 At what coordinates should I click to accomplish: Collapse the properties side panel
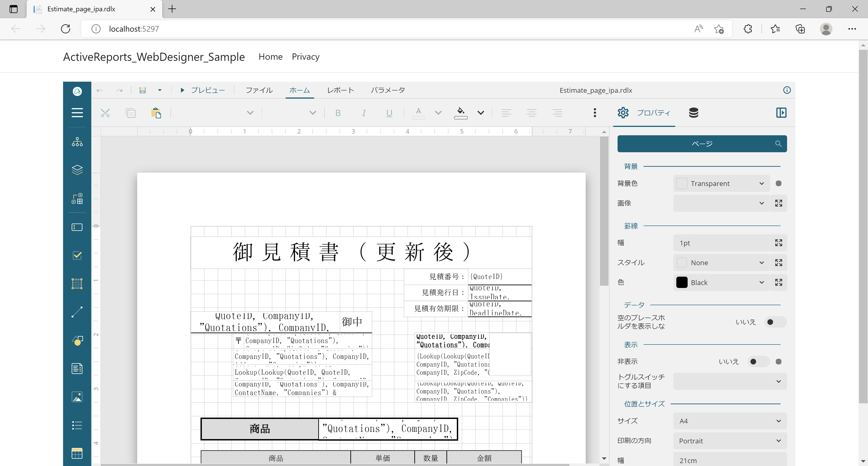tap(781, 113)
